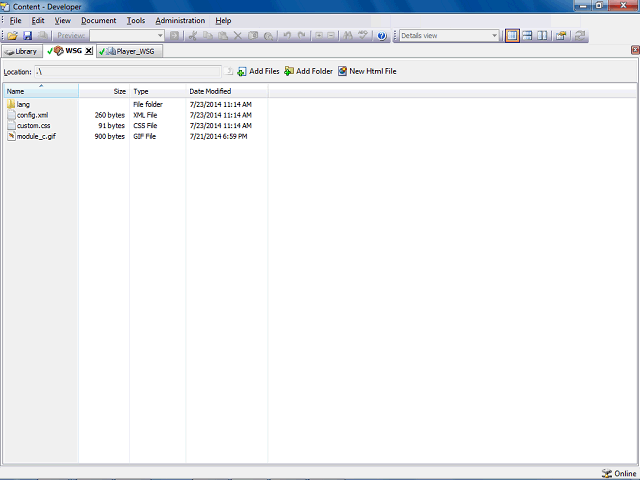The image size is (640, 480).
Task: Open the Details view dropdown
Action: 449,36
